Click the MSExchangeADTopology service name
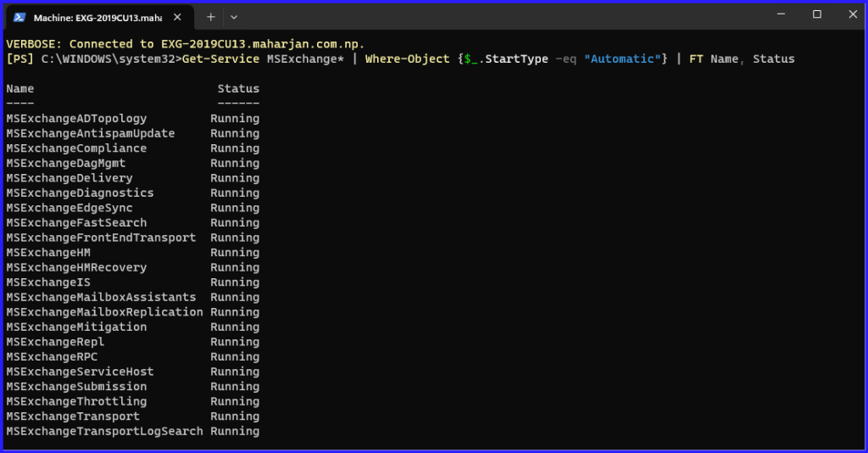868x453 pixels. coord(76,119)
